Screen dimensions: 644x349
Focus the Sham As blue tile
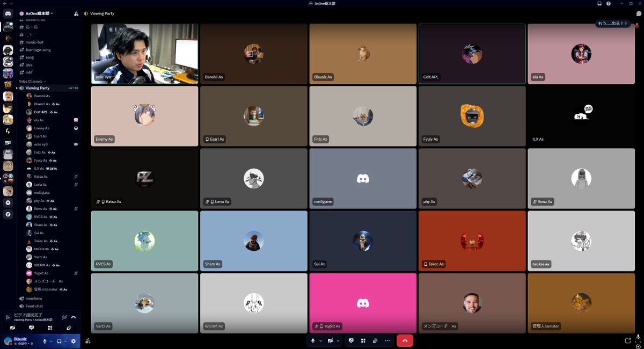pos(254,241)
